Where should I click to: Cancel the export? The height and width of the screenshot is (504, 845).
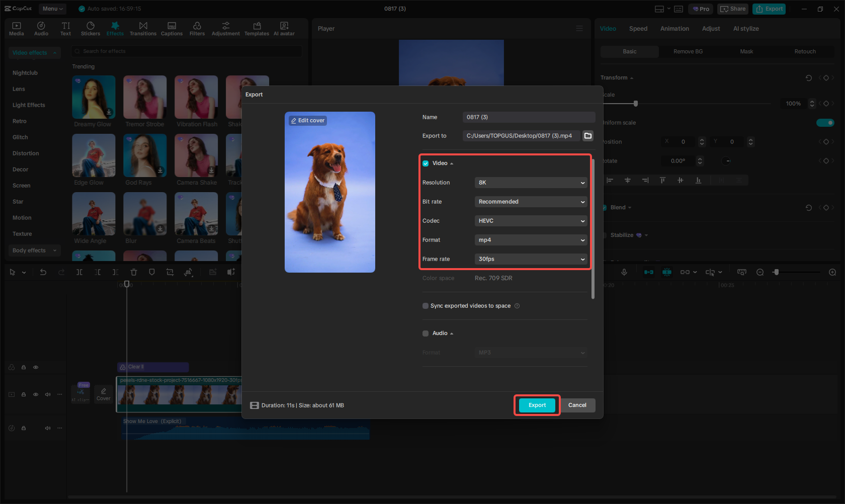[577, 405]
